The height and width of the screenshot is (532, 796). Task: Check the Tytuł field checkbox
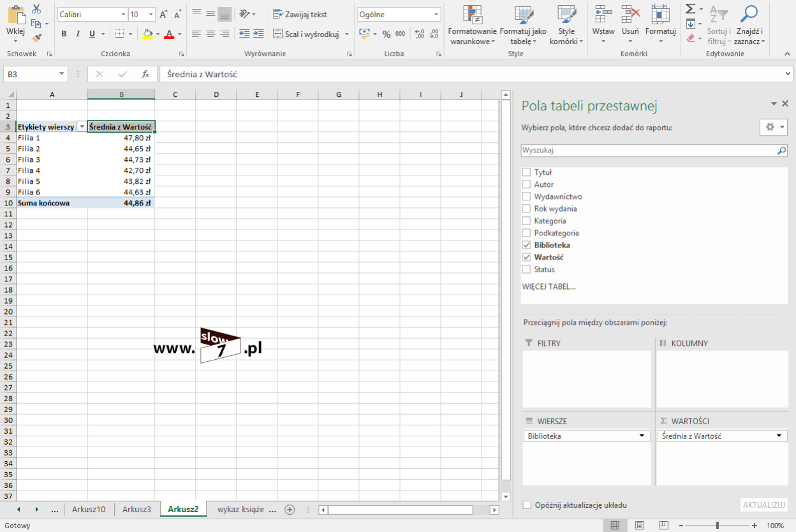click(x=526, y=172)
